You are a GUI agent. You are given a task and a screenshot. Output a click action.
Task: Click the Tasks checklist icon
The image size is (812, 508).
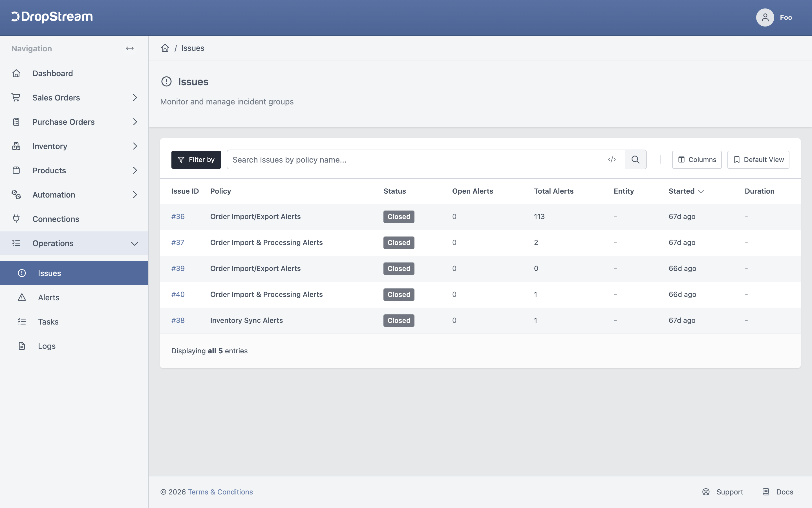[x=22, y=321]
